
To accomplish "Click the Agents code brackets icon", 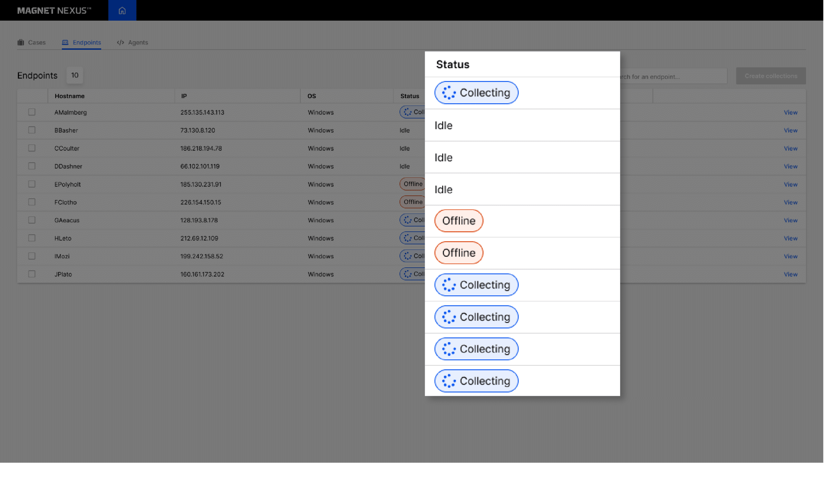I will [x=121, y=43].
